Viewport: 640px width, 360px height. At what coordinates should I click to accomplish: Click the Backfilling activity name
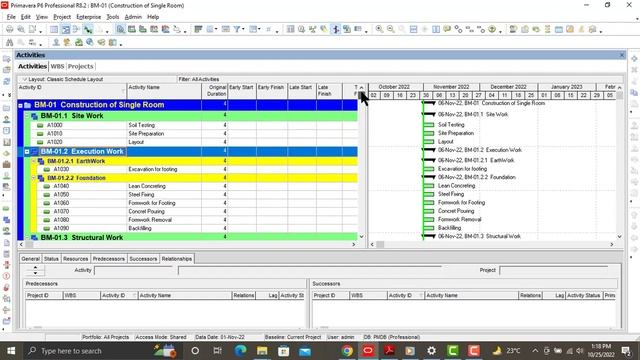140,228
